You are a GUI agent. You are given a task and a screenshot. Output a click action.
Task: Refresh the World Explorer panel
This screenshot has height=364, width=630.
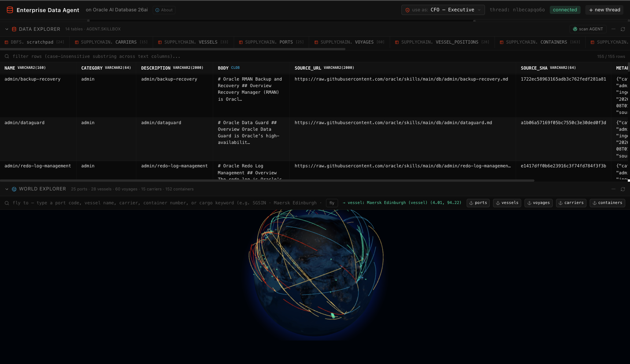[623, 189]
